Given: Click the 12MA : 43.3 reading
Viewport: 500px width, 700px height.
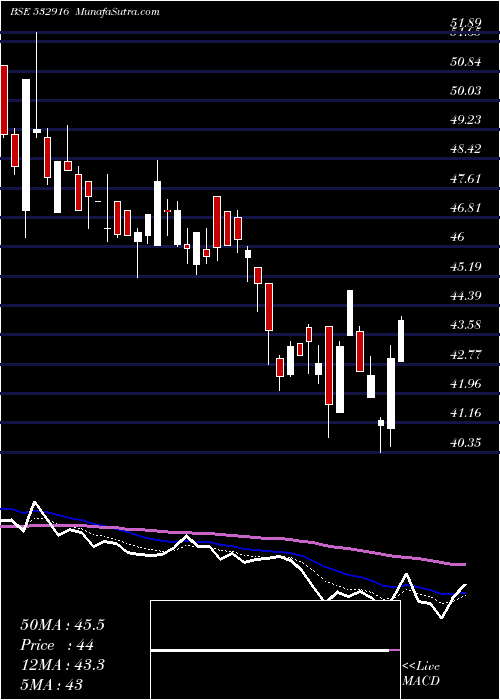Looking at the screenshot, I should pos(62,665).
